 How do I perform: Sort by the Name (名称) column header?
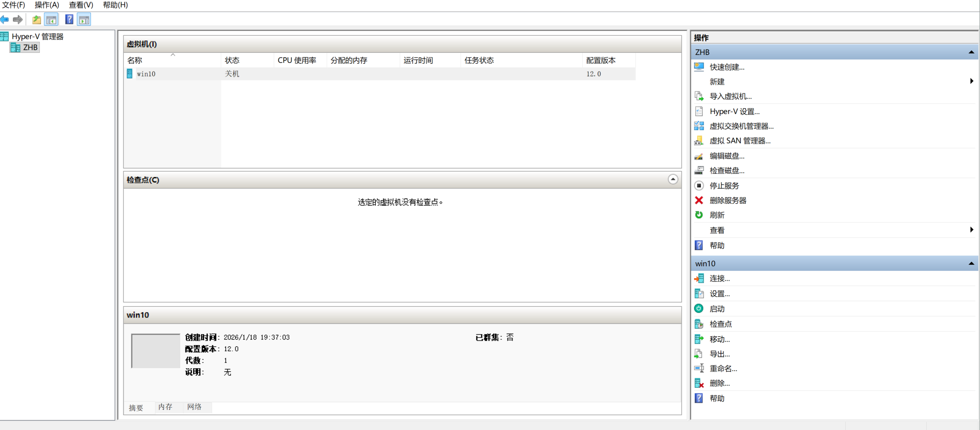[135, 61]
